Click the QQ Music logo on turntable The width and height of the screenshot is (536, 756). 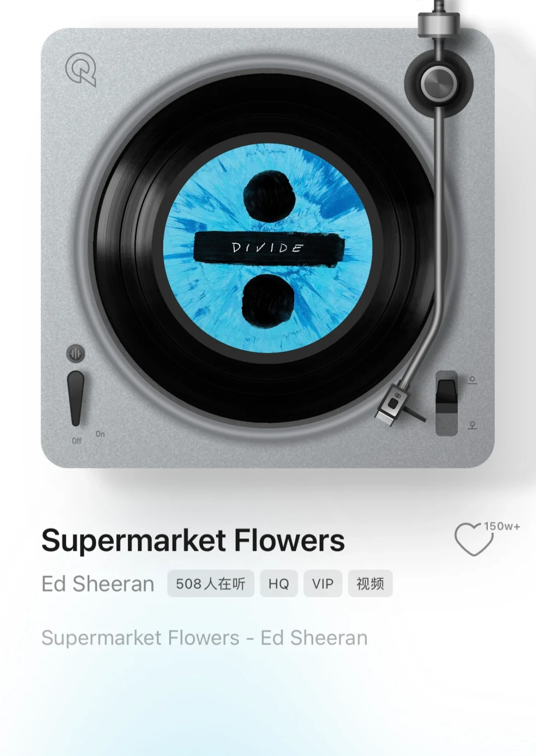[80, 70]
